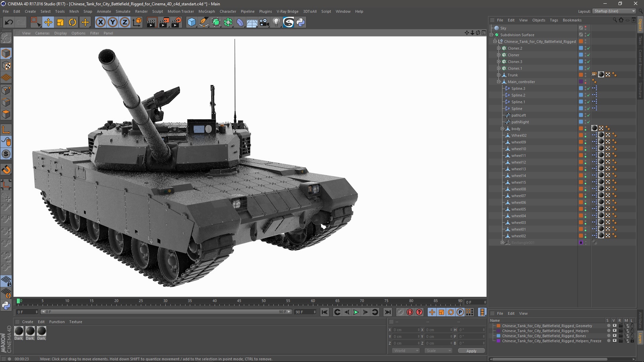
Task: Expand body object
Action: pyautogui.click(x=502, y=129)
